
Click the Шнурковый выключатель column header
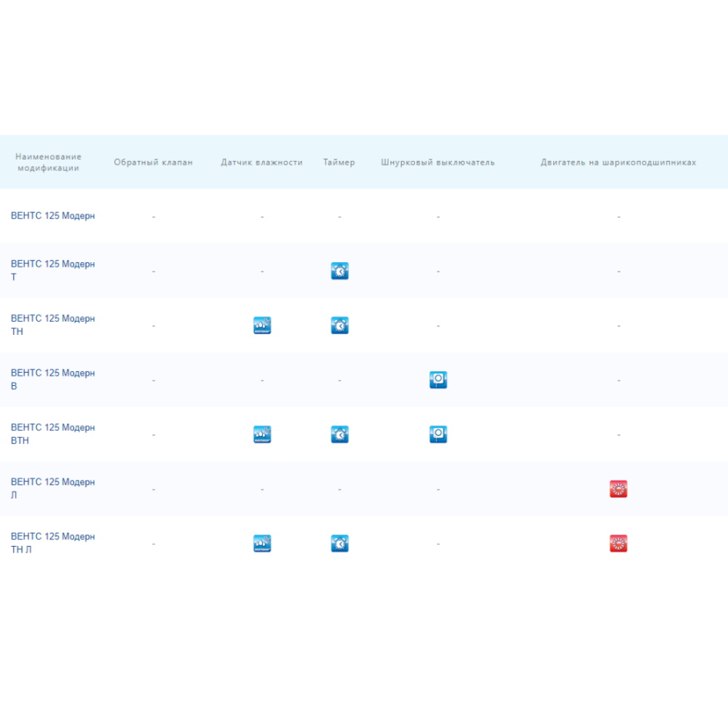click(438, 162)
